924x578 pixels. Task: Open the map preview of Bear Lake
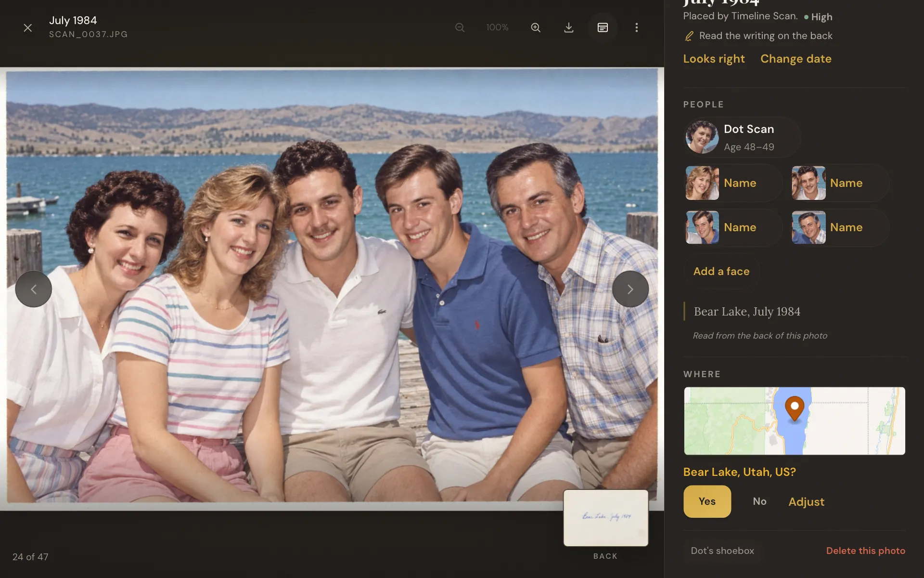coord(795,421)
